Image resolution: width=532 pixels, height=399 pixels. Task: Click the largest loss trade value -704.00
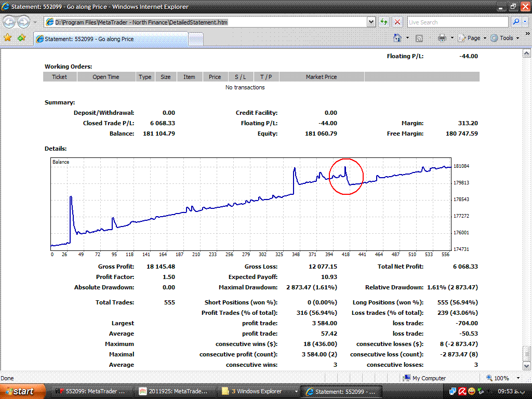click(x=467, y=323)
